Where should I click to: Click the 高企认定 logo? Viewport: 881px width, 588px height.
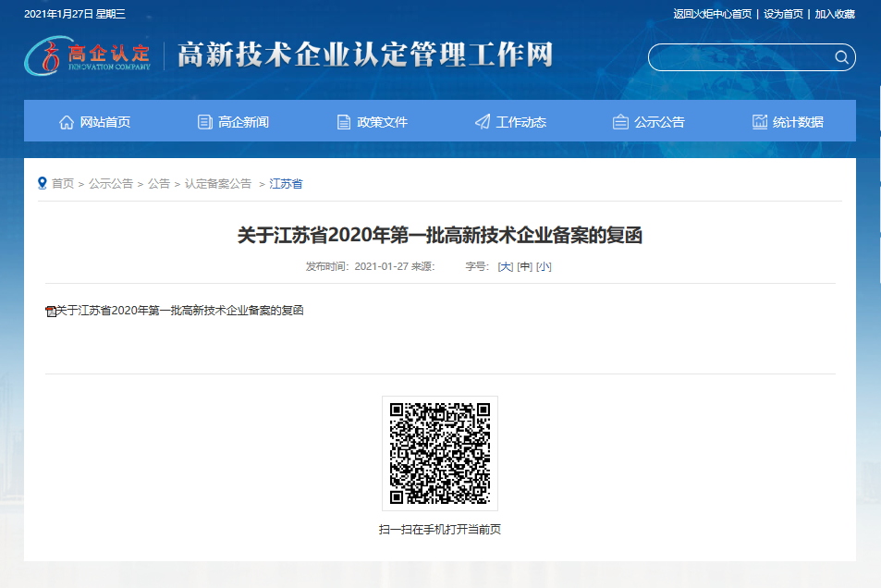point(88,56)
